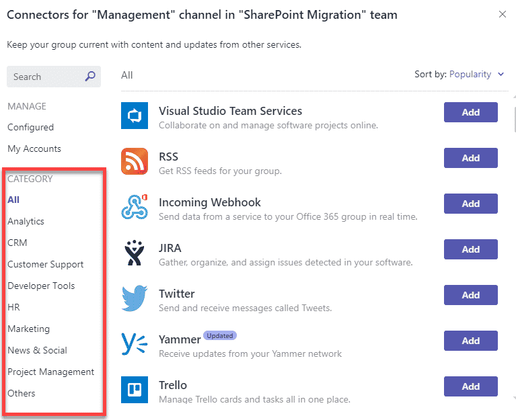Click 'Receive updates from your Yammer network' text
This screenshot has height=420, width=516.
(250, 353)
